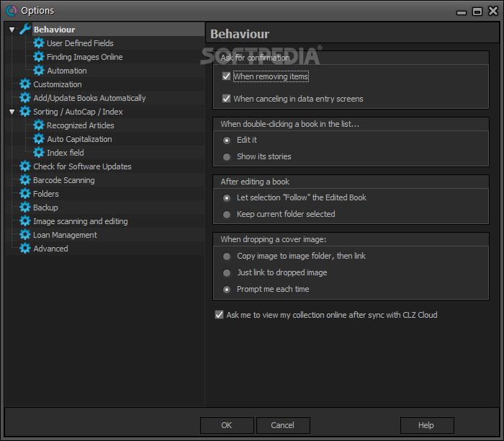Collapse the Behaviour tree node arrow
This screenshot has width=504, height=441.
(12, 30)
